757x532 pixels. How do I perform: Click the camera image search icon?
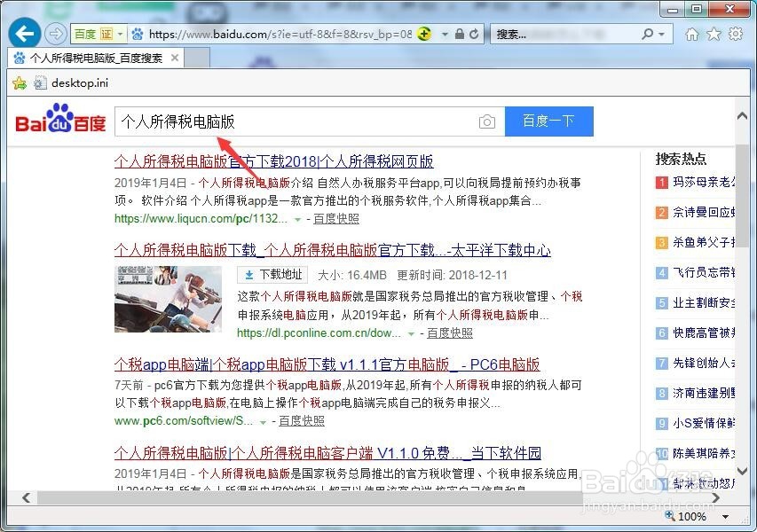(486, 121)
